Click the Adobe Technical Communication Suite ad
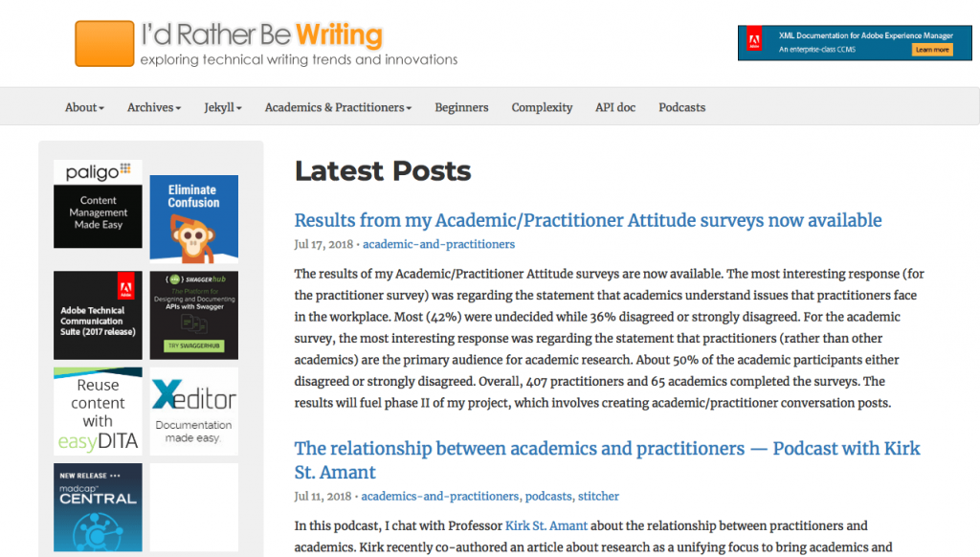This screenshot has height=557, width=980. (98, 315)
